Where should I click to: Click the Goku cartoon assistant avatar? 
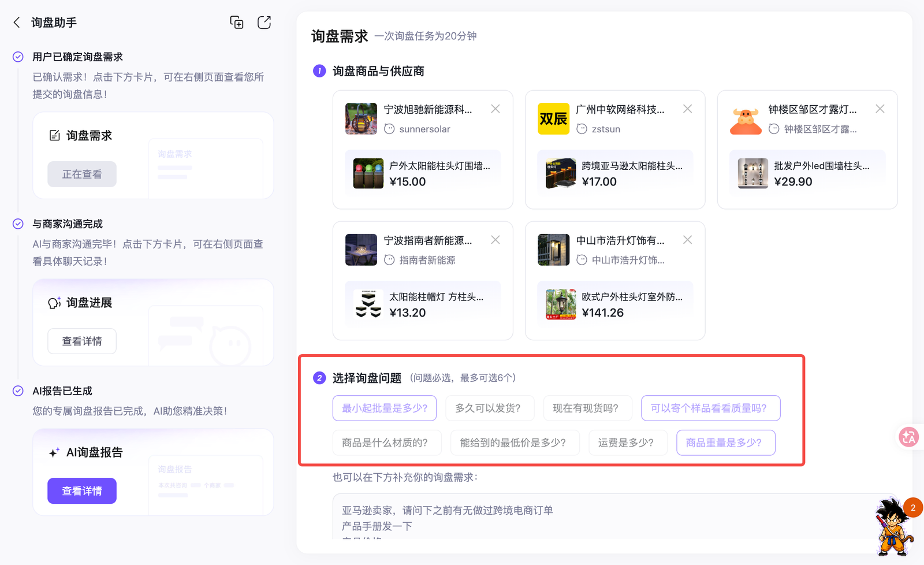point(892,527)
